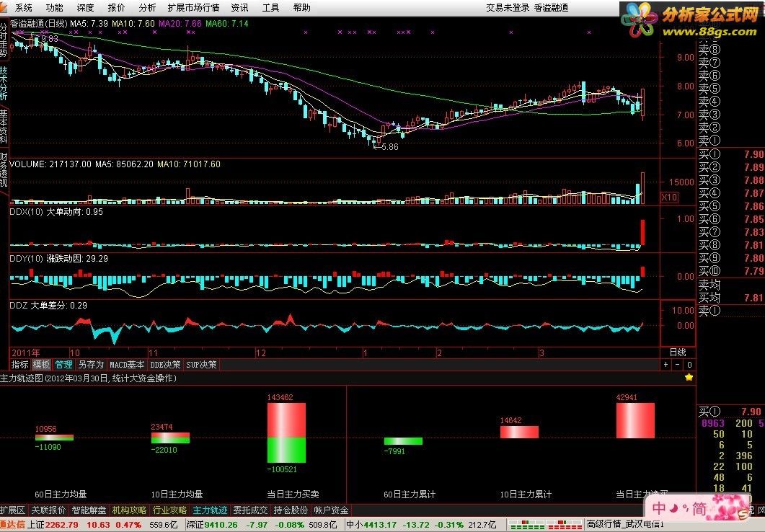Click the minus zoom-out chart button
The width and height of the screenshot is (765, 532).
pos(677,364)
